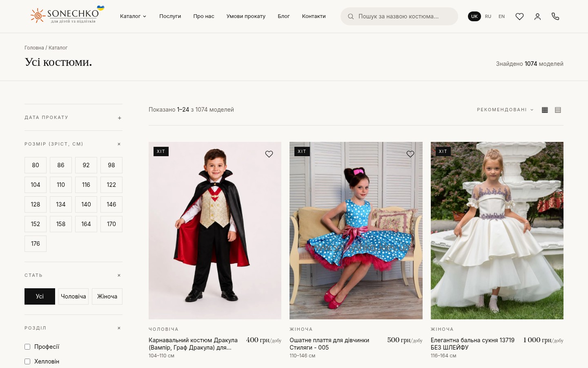The height and width of the screenshot is (368, 588).
Task: Click the search magnifier icon
Action: coord(350,16)
